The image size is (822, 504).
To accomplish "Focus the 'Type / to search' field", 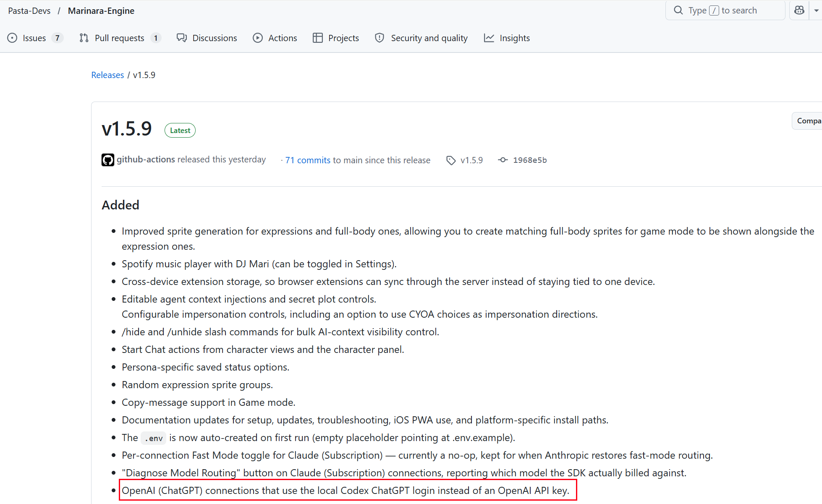I will point(725,10).
